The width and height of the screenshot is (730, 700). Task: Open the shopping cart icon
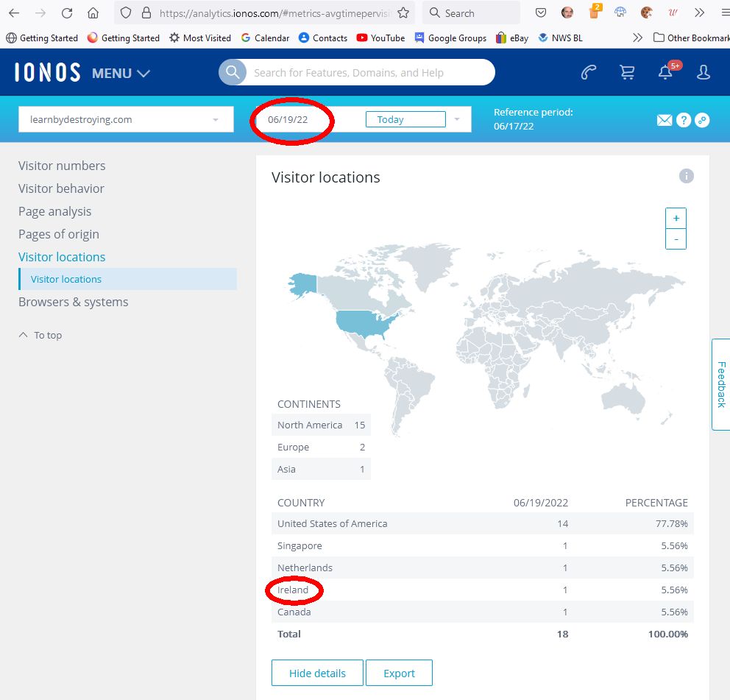coord(627,72)
